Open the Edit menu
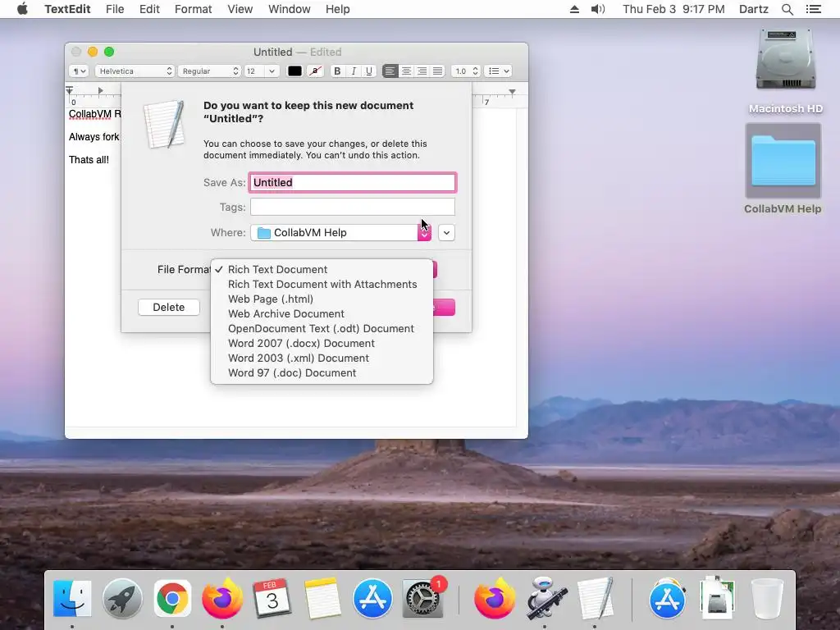 tap(149, 9)
